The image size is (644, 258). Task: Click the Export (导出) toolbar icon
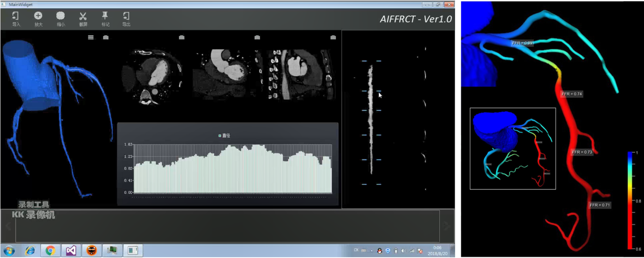click(126, 19)
